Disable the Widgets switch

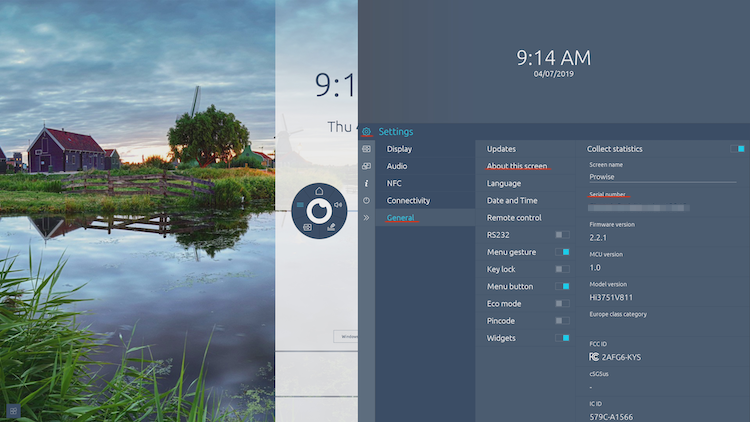point(562,338)
